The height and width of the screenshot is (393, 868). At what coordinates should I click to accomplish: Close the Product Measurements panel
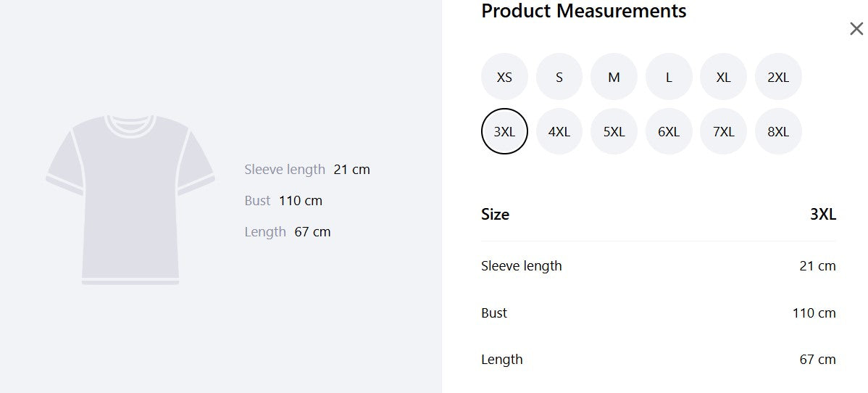(856, 29)
